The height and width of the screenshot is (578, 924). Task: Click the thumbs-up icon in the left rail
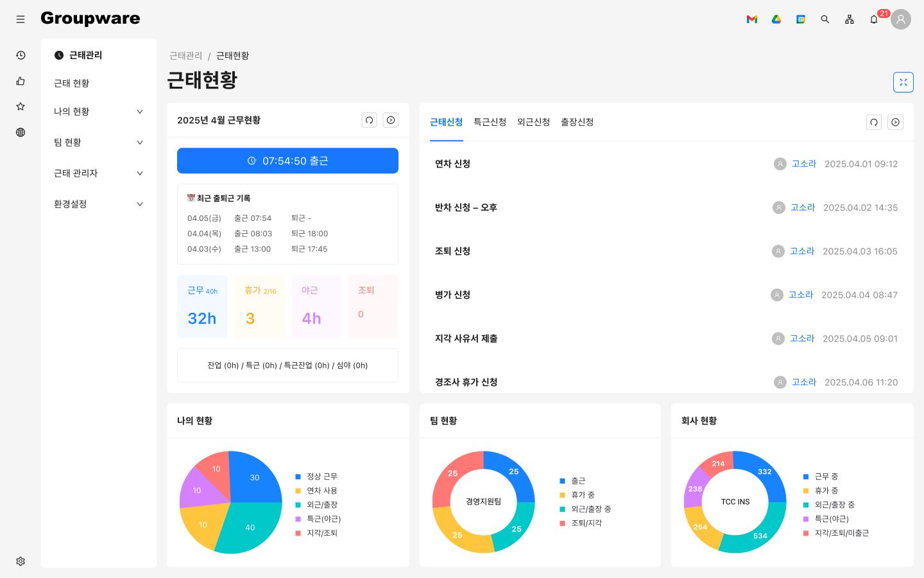tap(21, 81)
